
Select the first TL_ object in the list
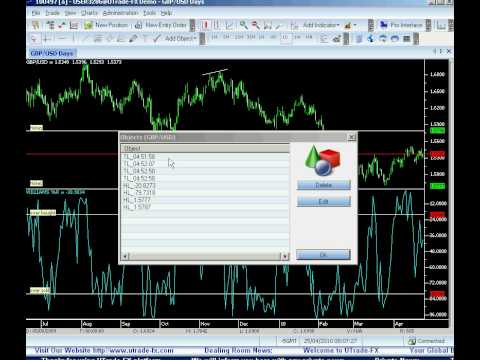coord(205,156)
